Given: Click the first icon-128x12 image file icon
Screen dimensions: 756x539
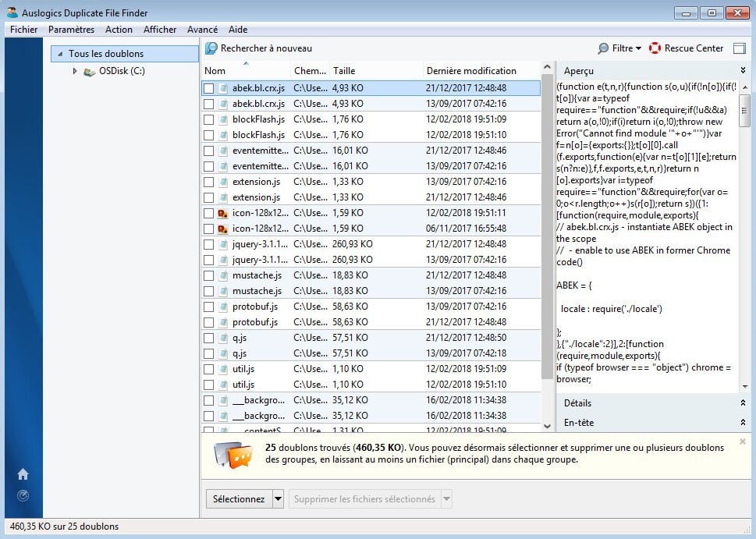Looking at the screenshot, I should tap(222, 213).
